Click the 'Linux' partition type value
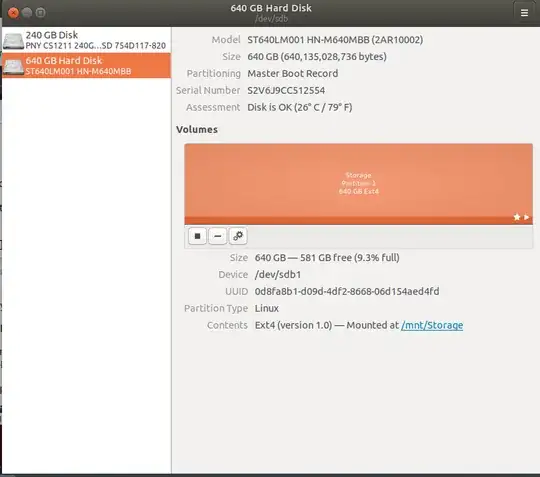The image size is (540, 477). [267, 308]
